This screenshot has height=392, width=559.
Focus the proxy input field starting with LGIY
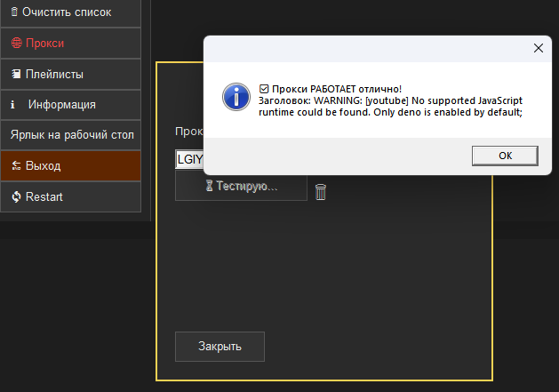point(189,159)
